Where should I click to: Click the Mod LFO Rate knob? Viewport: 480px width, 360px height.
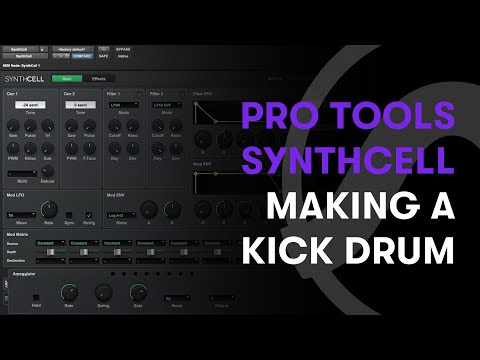click(49, 209)
